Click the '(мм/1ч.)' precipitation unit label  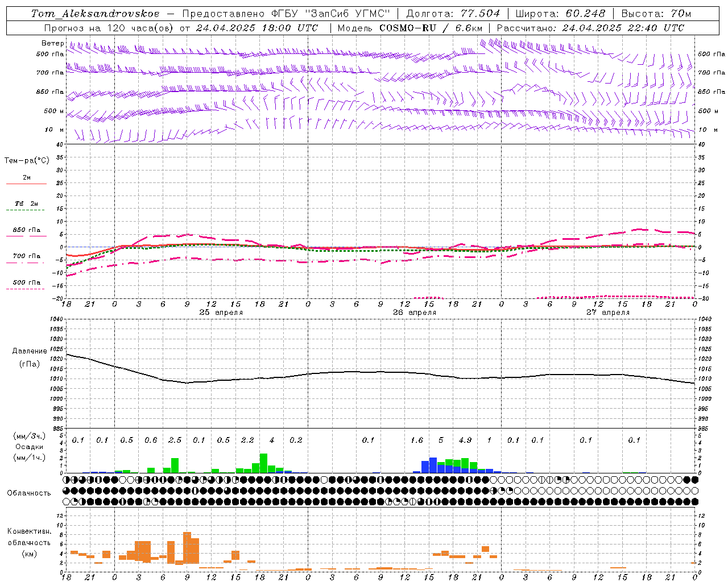(x=30, y=458)
